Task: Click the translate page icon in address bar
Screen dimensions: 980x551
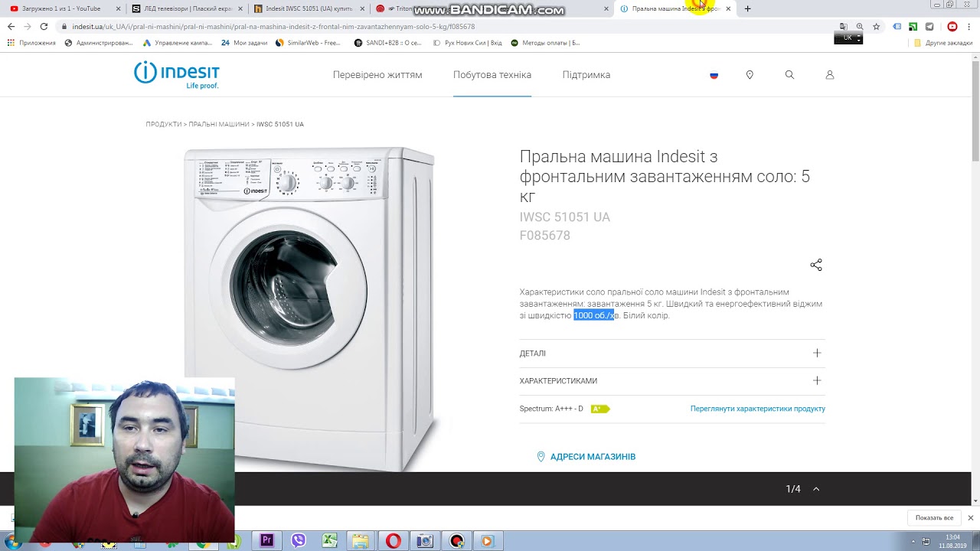Action: (843, 26)
